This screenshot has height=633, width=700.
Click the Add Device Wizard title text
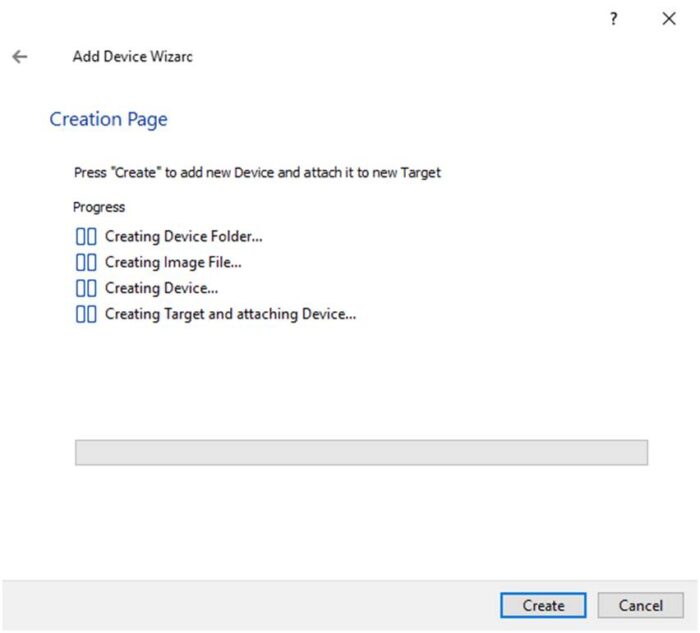coord(132,57)
